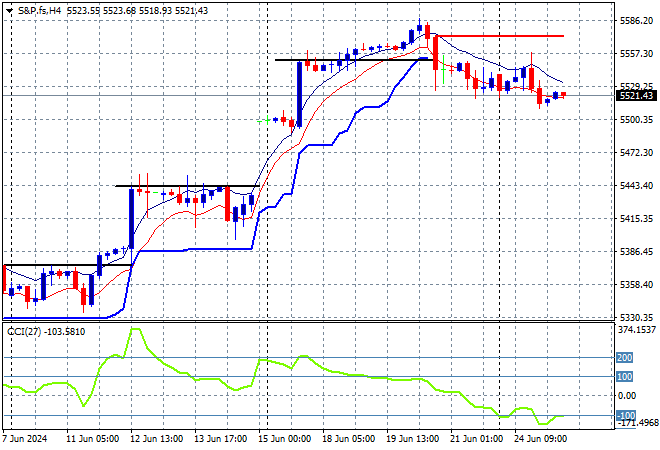Click the S&P.fs,H4 chart title
Image resolution: width=660 pixels, height=450 pixels.
(40, 11)
